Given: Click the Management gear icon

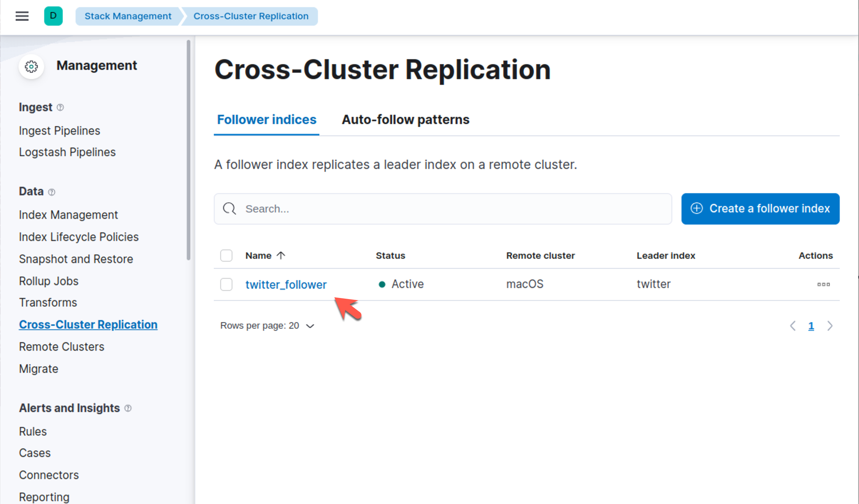Looking at the screenshot, I should [x=31, y=66].
